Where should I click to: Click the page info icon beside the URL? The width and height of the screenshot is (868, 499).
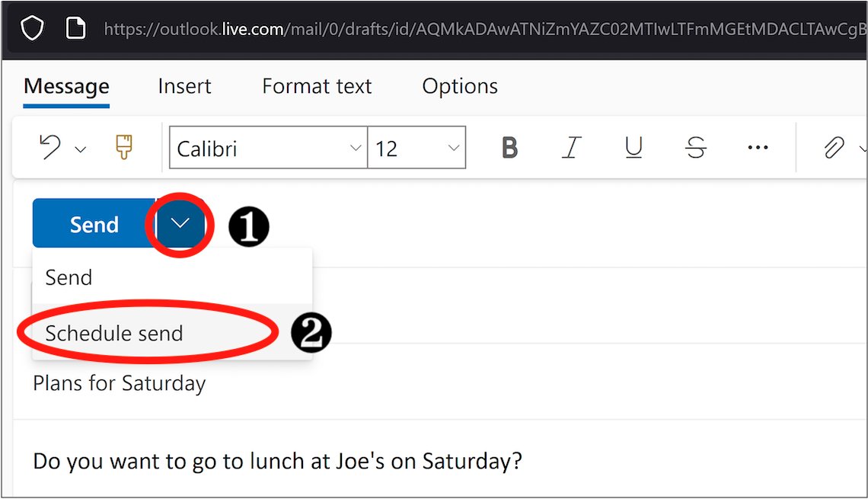(75, 29)
